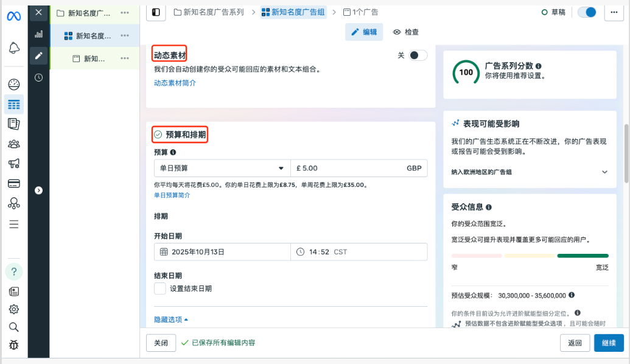The width and height of the screenshot is (630, 364).
Task: Switch to the 编辑 tab
Action: tap(364, 32)
